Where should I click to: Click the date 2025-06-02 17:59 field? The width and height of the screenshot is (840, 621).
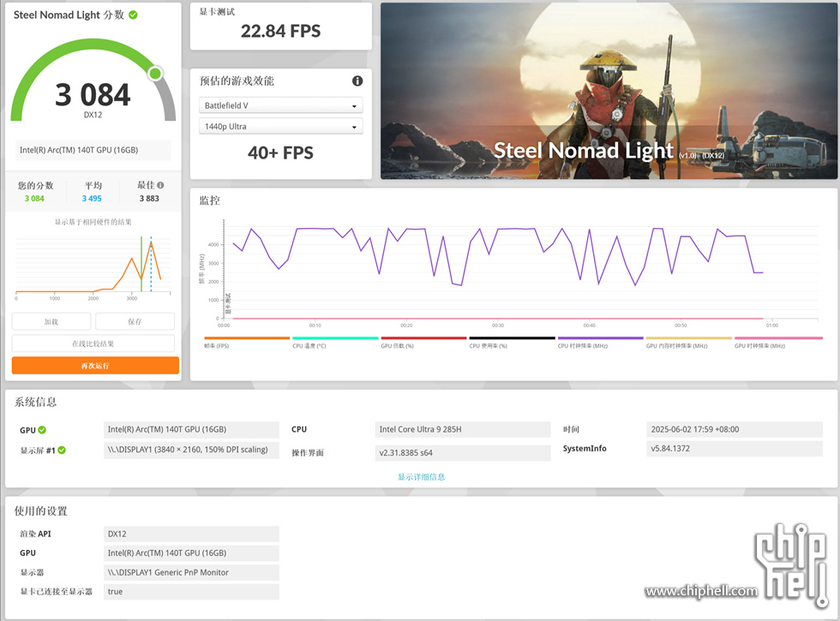pos(735,429)
